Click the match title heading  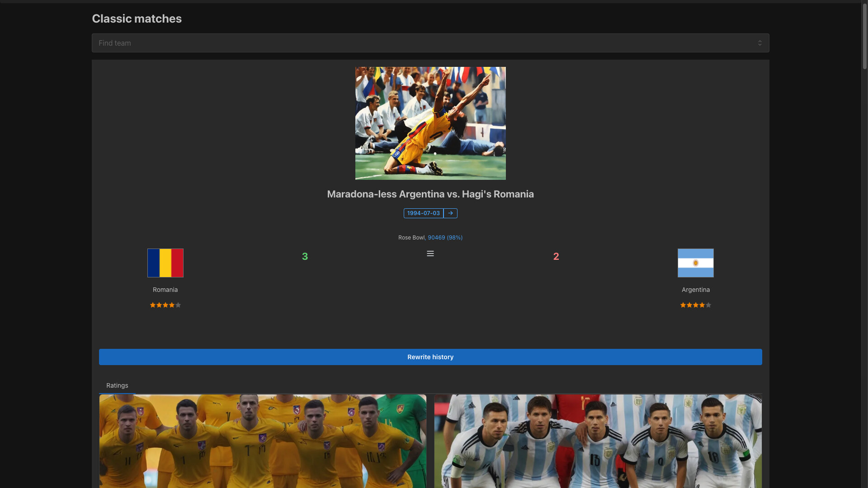pyautogui.click(x=430, y=194)
